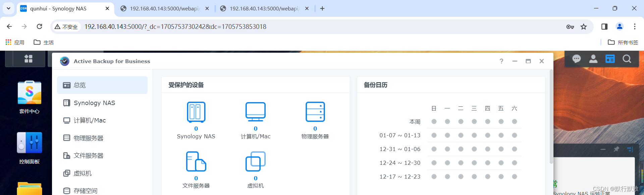Click the 文件服务器 protected device icon
The height and width of the screenshot is (195, 644).
(196, 162)
